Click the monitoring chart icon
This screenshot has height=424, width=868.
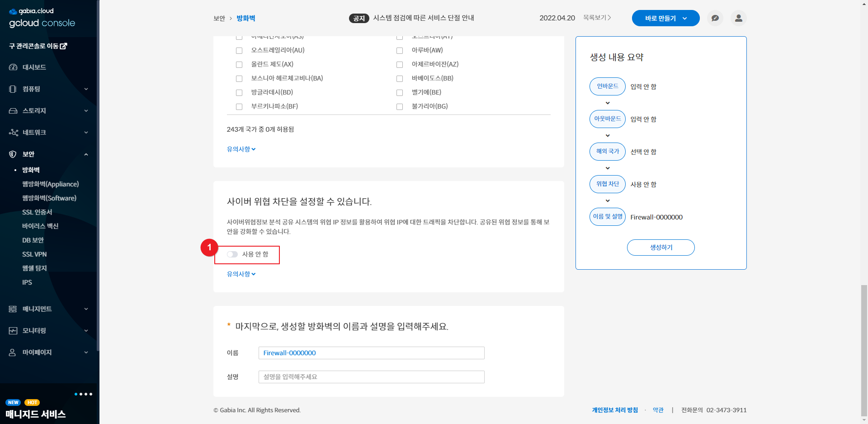(x=13, y=331)
